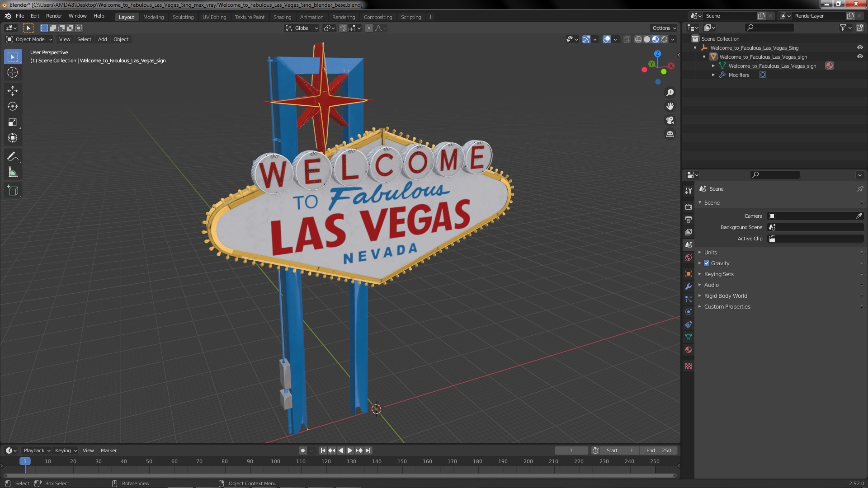Open the World properties tab
This screenshot has width=868, height=488.
(x=689, y=258)
